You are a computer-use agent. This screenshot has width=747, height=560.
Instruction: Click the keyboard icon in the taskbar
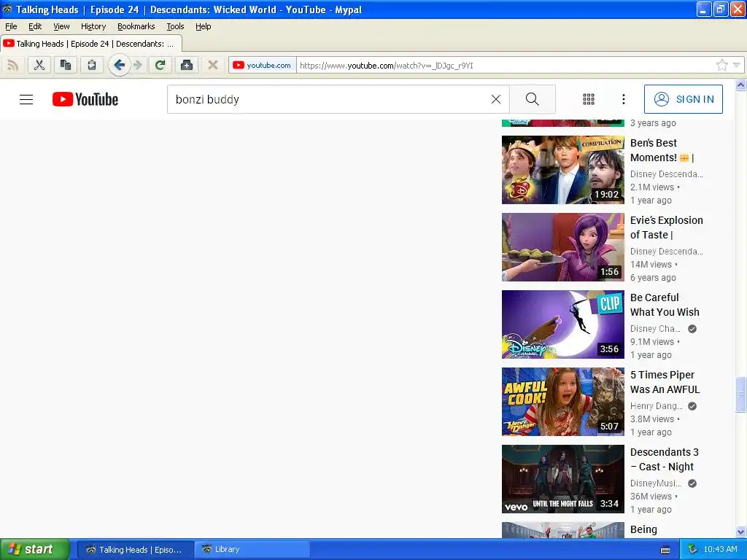(665, 550)
